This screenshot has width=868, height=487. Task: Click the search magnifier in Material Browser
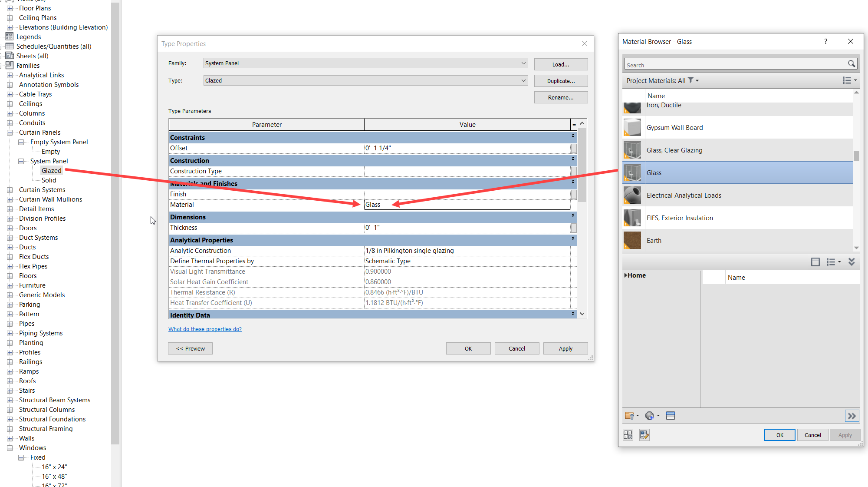[x=852, y=64]
